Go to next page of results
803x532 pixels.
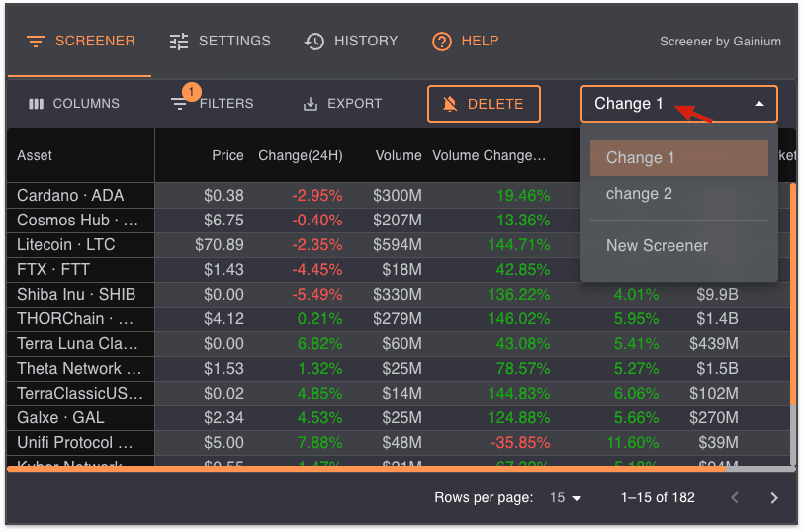(774, 498)
